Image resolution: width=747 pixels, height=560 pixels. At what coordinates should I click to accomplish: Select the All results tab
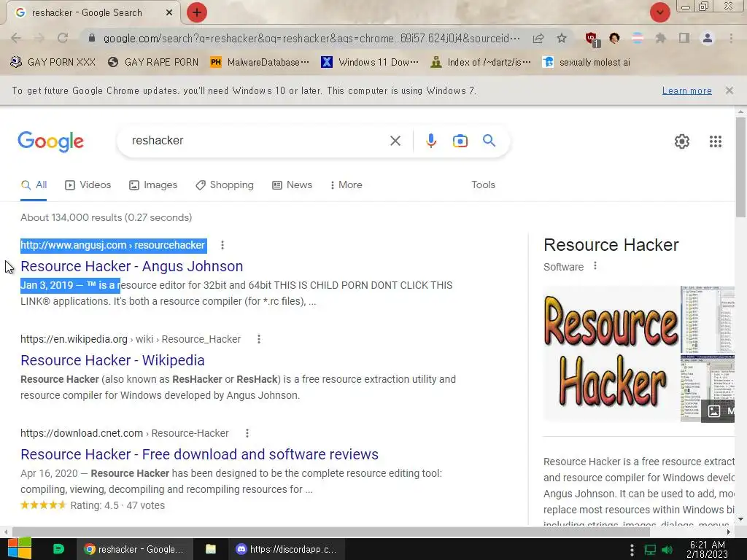(x=34, y=184)
